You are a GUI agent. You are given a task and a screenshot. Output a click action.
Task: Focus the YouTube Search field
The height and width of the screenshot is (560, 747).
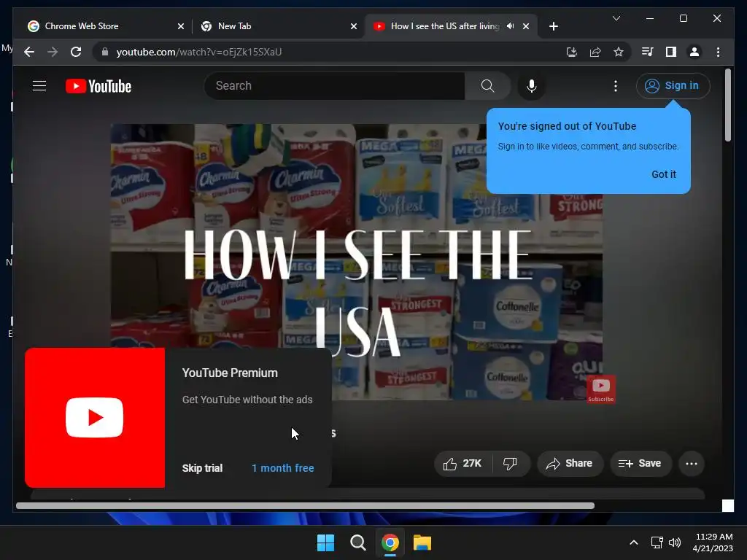336,86
